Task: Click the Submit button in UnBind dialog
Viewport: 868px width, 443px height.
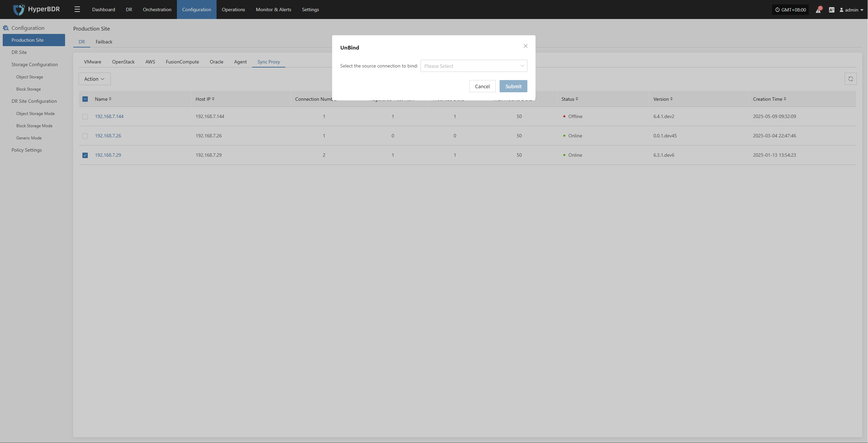Action: pyautogui.click(x=513, y=86)
